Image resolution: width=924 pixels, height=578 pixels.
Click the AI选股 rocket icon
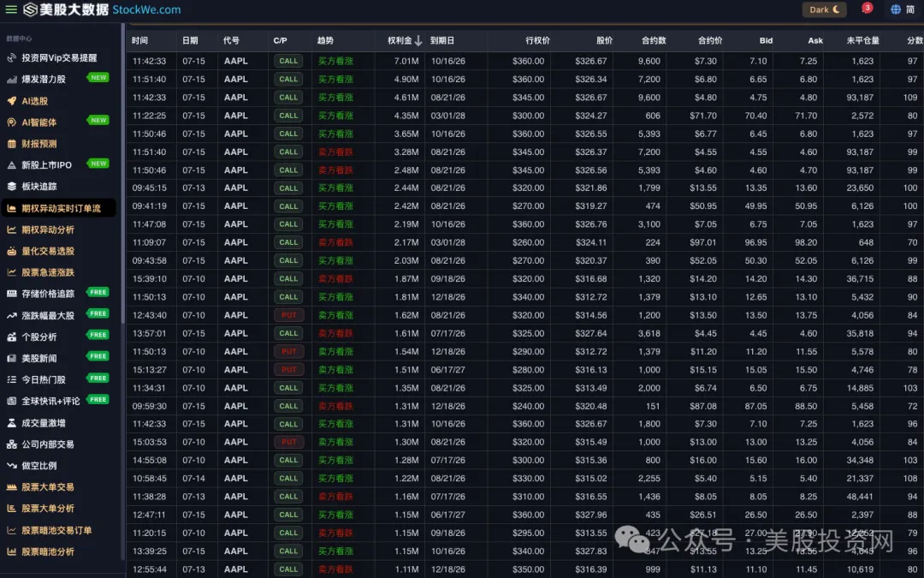pyautogui.click(x=11, y=101)
